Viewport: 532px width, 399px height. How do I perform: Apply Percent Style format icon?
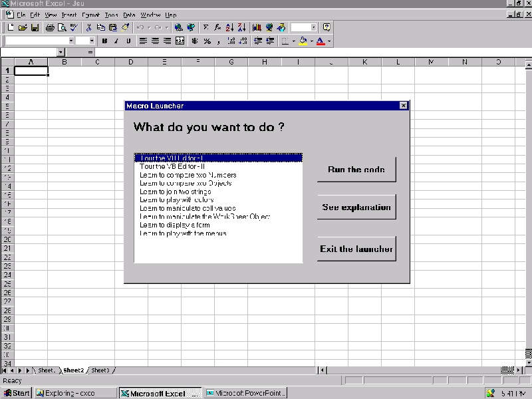click(207, 41)
